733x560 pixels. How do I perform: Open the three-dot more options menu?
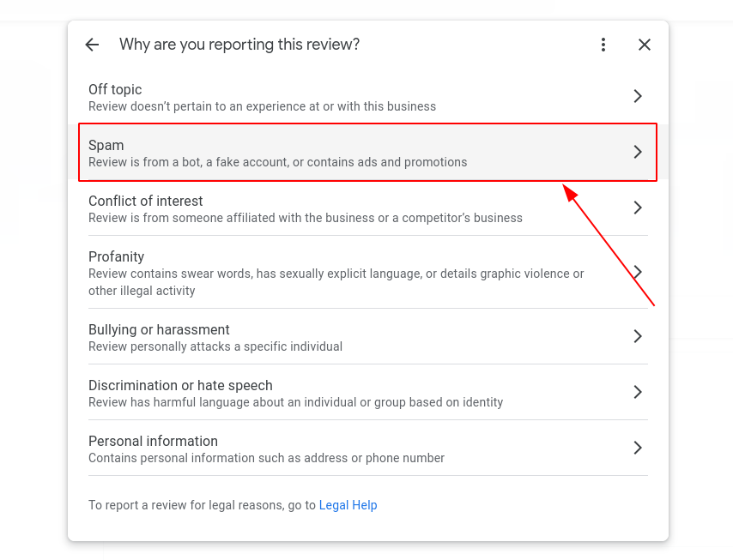pyautogui.click(x=603, y=45)
